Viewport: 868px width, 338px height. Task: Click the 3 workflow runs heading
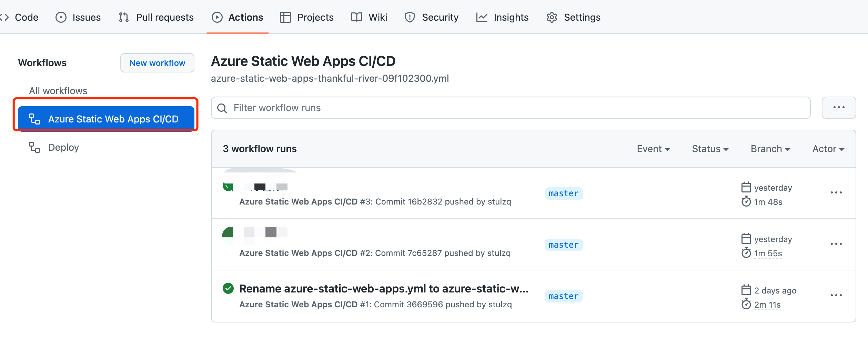260,149
